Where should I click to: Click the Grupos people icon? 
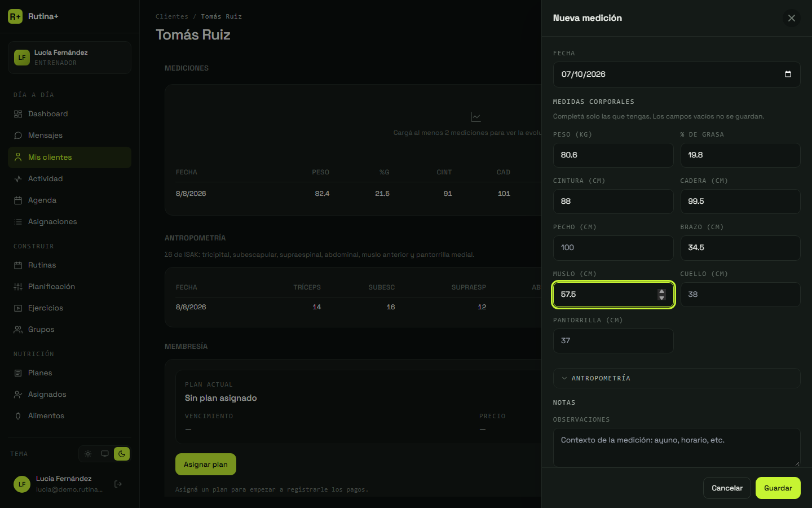pyautogui.click(x=18, y=330)
